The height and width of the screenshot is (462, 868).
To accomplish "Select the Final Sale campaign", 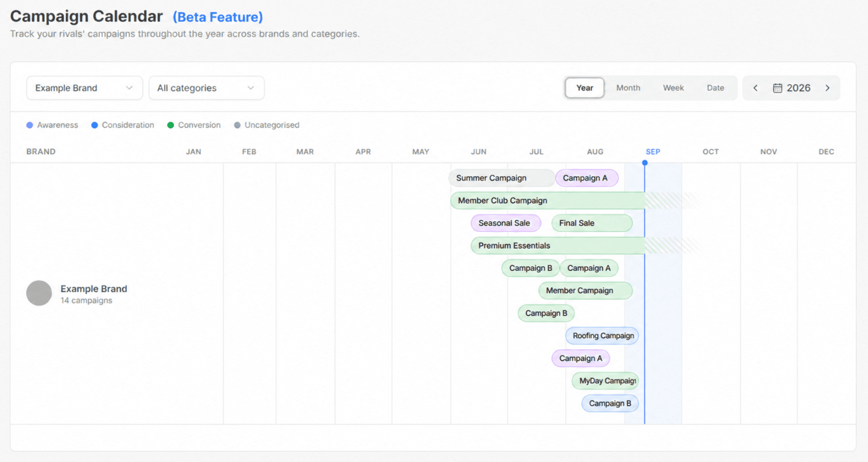I will pos(592,223).
